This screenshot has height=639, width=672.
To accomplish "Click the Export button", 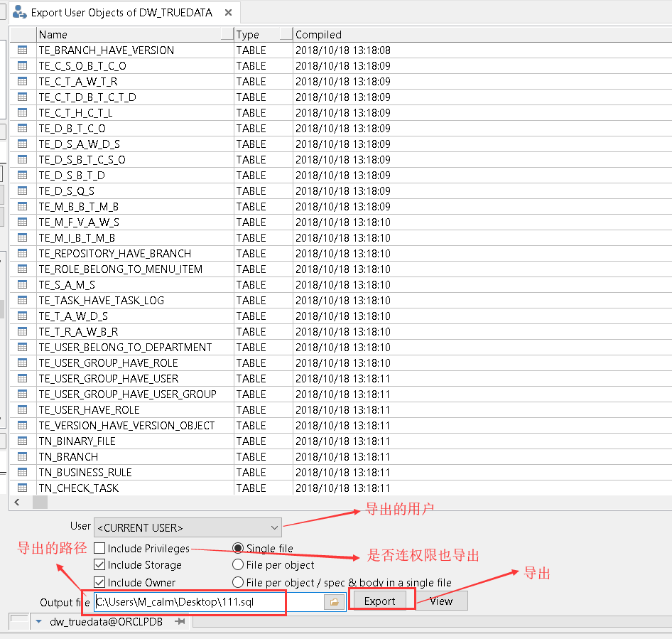I will (379, 601).
